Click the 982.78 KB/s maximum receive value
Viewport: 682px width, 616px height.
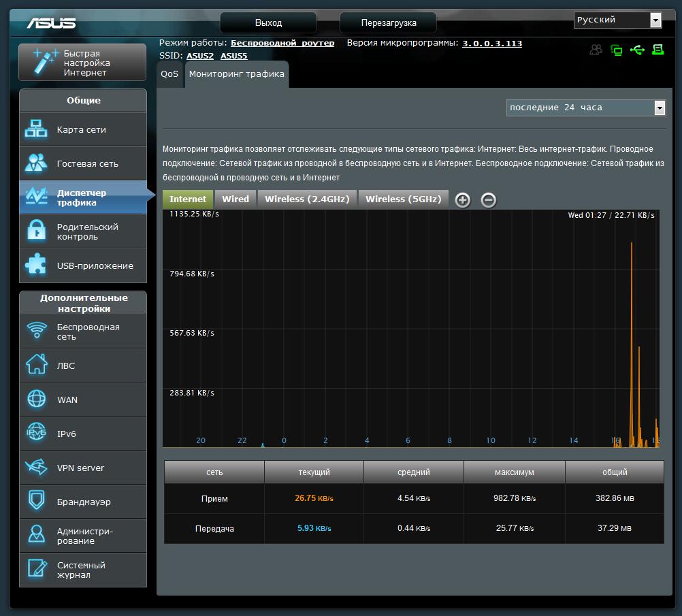(515, 498)
